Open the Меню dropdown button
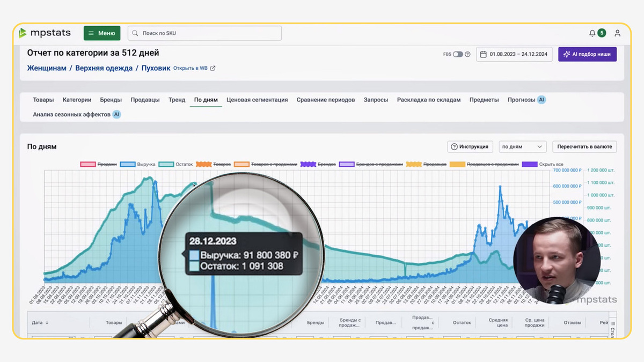The image size is (644, 362). pyautogui.click(x=102, y=33)
